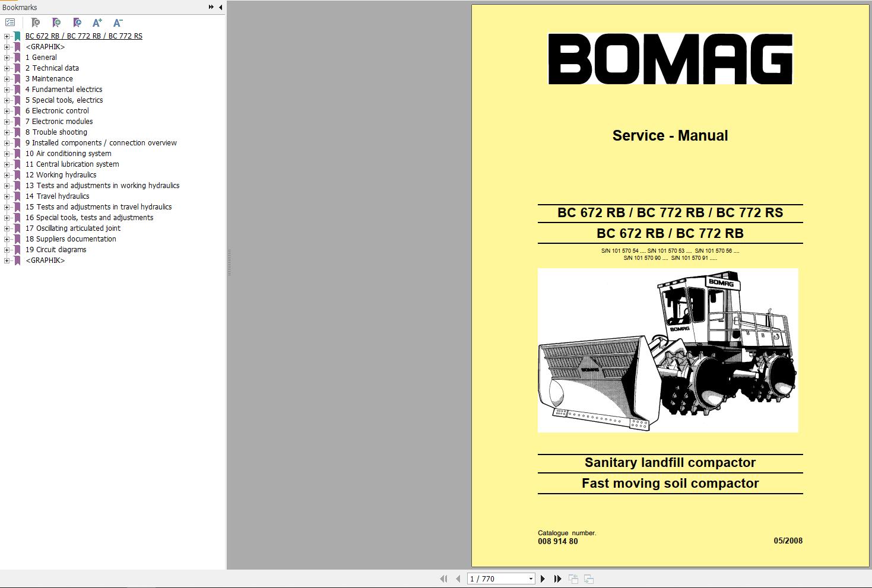Open bookmark BC 672 RB / BC 772 RB / BC 772 RS
Viewport: 872px width, 588px height.
(84, 36)
